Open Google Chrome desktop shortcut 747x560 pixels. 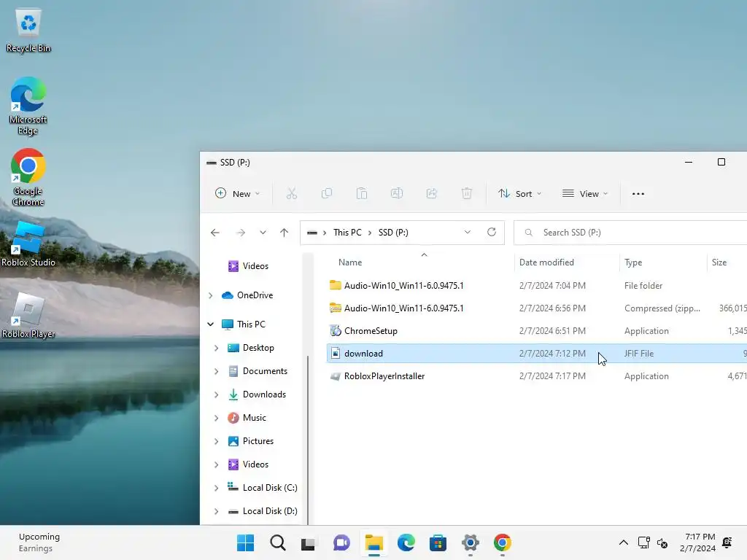(28, 176)
